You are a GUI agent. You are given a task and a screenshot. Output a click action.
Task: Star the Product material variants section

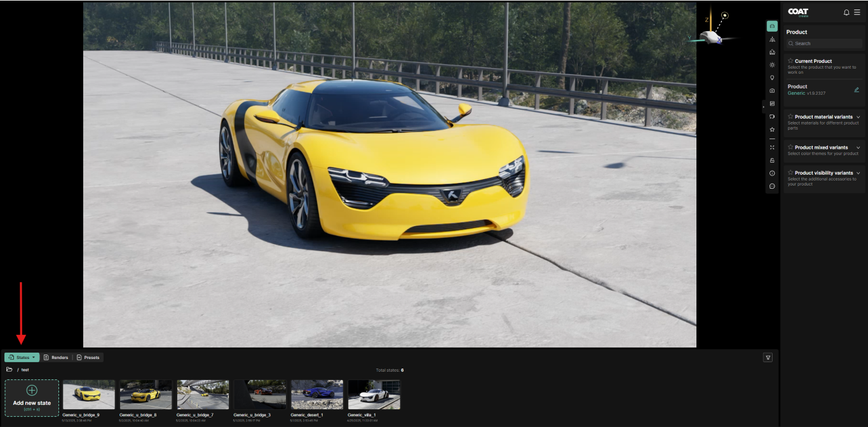pos(790,117)
